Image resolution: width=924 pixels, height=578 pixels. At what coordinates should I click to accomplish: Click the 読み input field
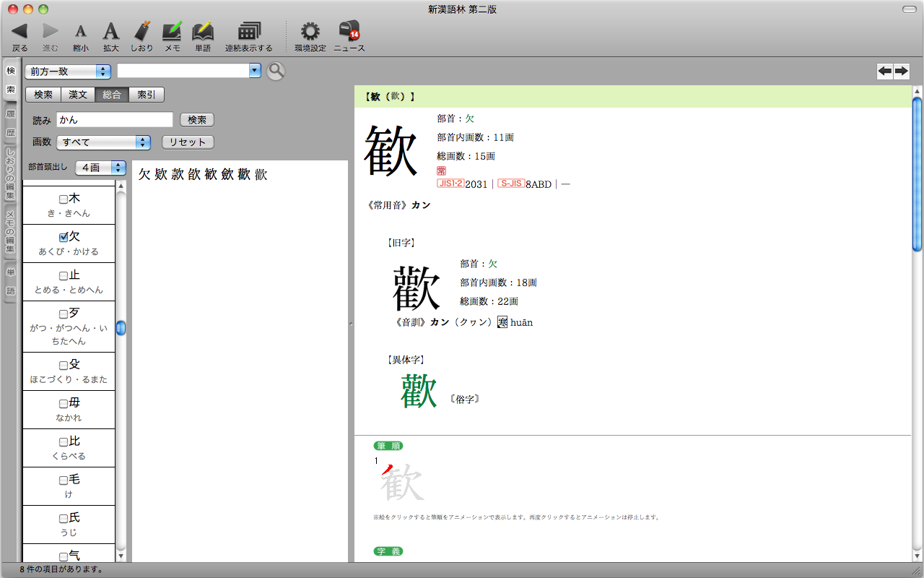tap(115, 119)
